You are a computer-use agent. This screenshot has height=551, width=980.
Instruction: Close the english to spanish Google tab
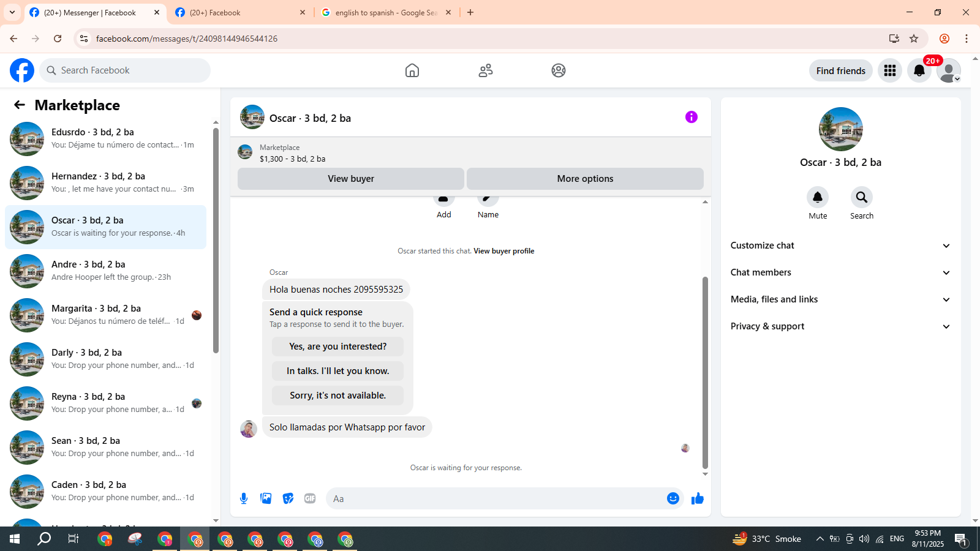pyautogui.click(x=448, y=12)
